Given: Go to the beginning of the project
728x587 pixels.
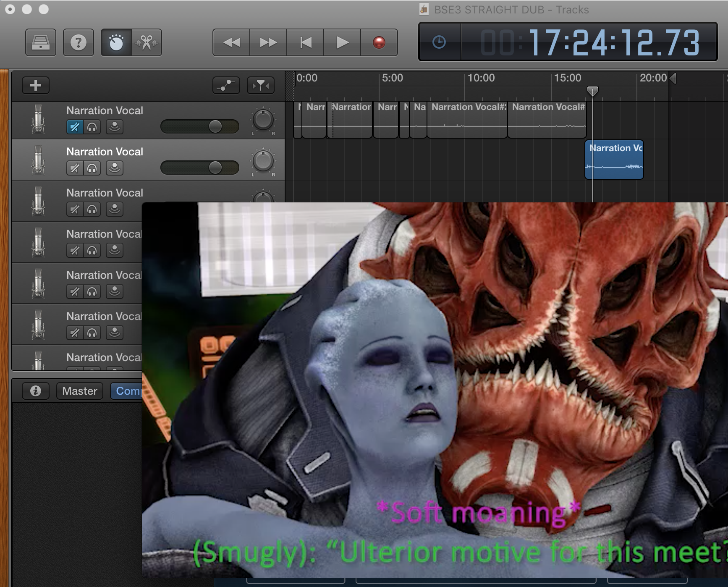Looking at the screenshot, I should click(305, 42).
